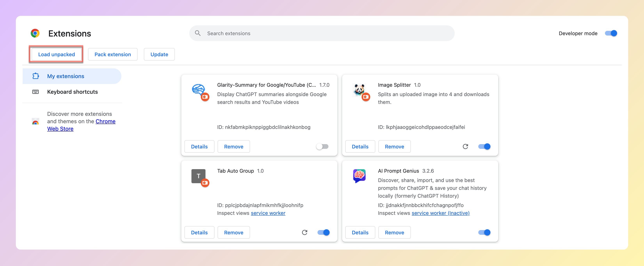This screenshot has height=266, width=644.
Task: Inspect AI Prompt Genius inactive service worker
Action: (x=440, y=213)
